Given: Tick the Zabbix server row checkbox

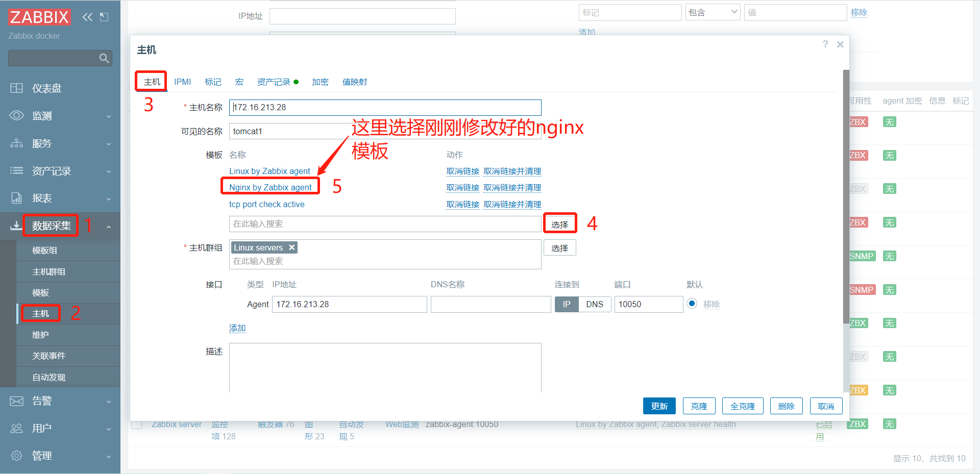Looking at the screenshot, I should click(137, 424).
